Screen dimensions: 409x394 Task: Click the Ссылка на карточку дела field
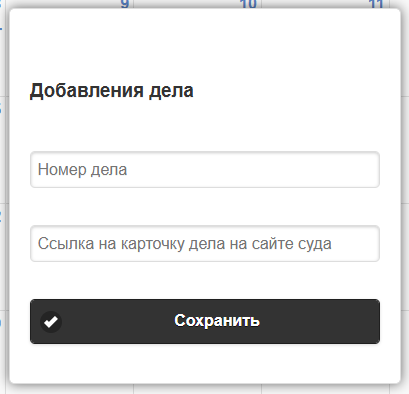(x=205, y=244)
